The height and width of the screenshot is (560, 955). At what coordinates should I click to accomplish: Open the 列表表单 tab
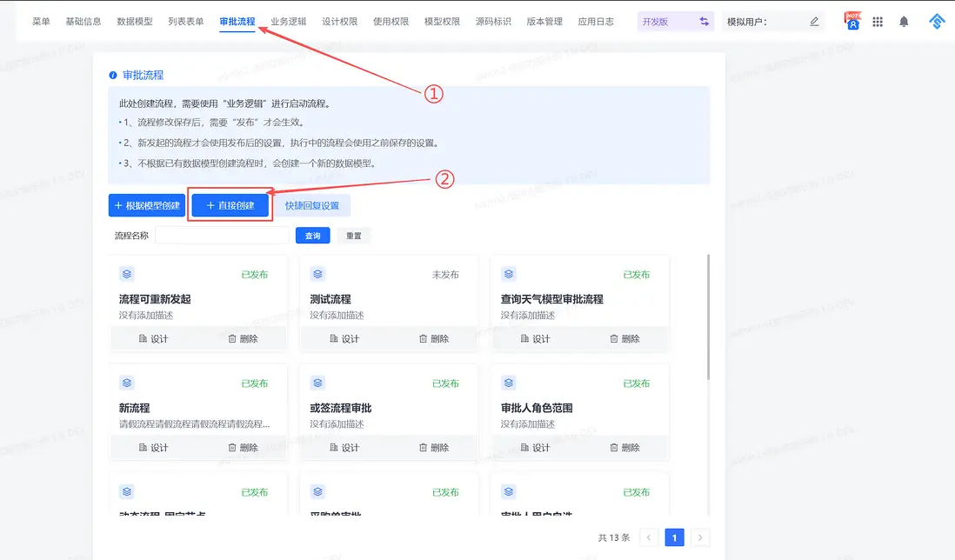[186, 21]
